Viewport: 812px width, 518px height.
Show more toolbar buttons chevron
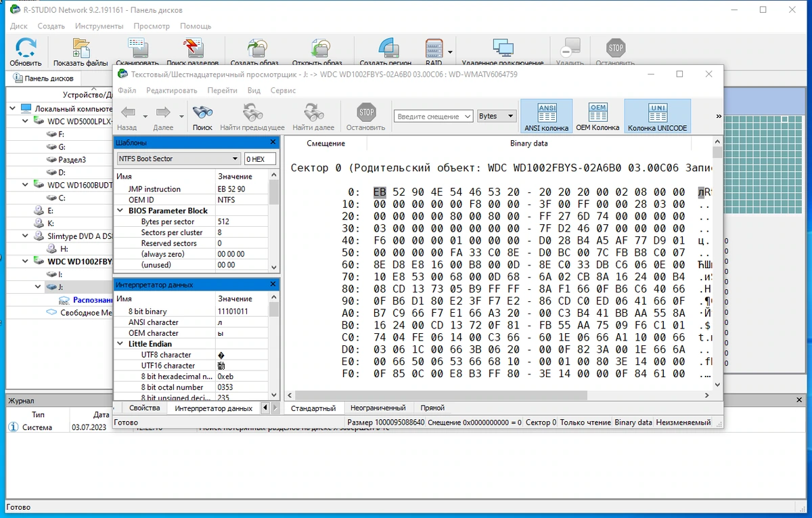coord(717,116)
